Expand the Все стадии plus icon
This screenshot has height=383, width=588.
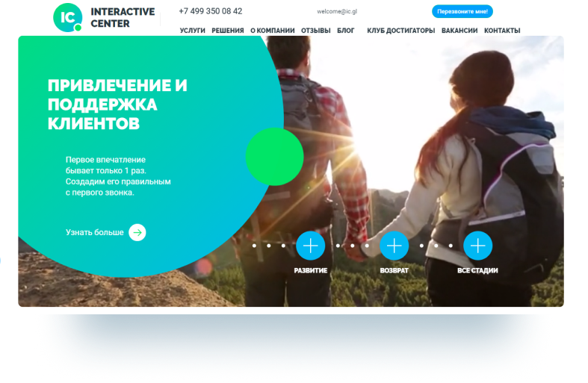(477, 246)
